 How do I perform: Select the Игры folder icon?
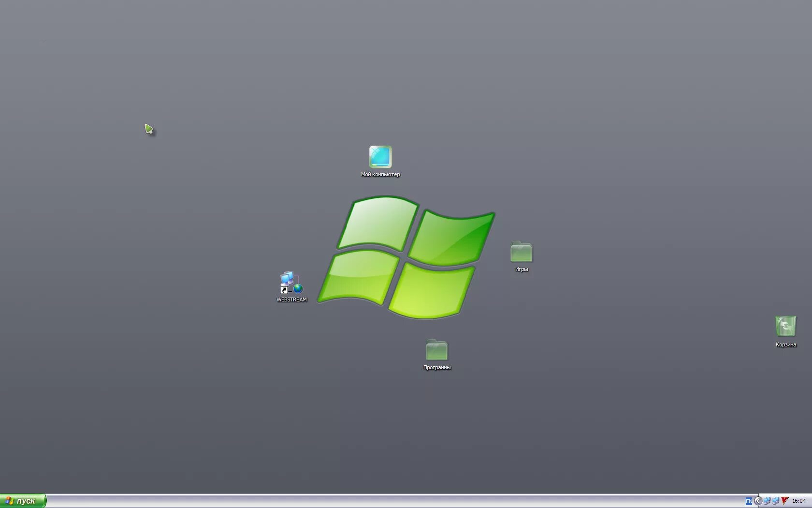pyautogui.click(x=521, y=252)
